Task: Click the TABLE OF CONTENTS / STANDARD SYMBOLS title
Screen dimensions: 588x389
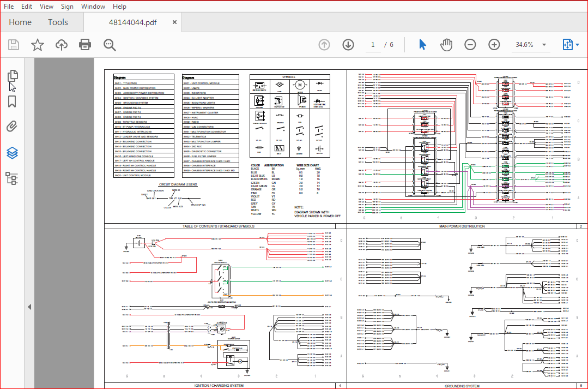Action: click(218, 226)
